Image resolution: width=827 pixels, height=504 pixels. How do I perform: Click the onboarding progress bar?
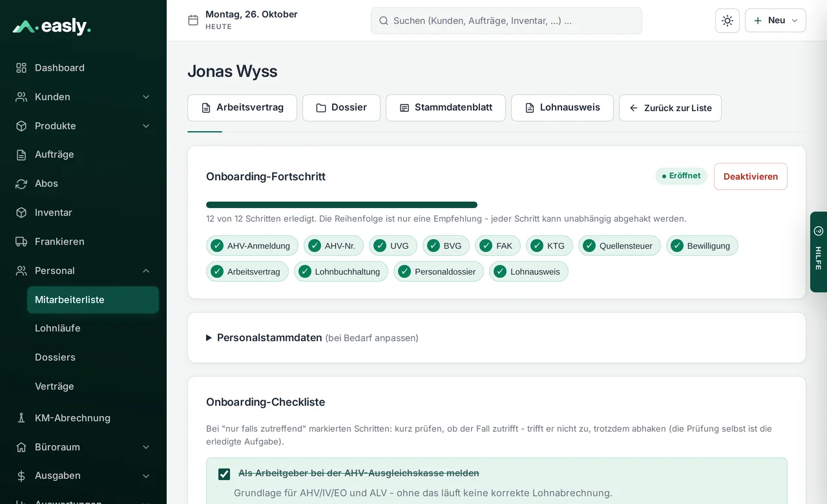pos(342,205)
